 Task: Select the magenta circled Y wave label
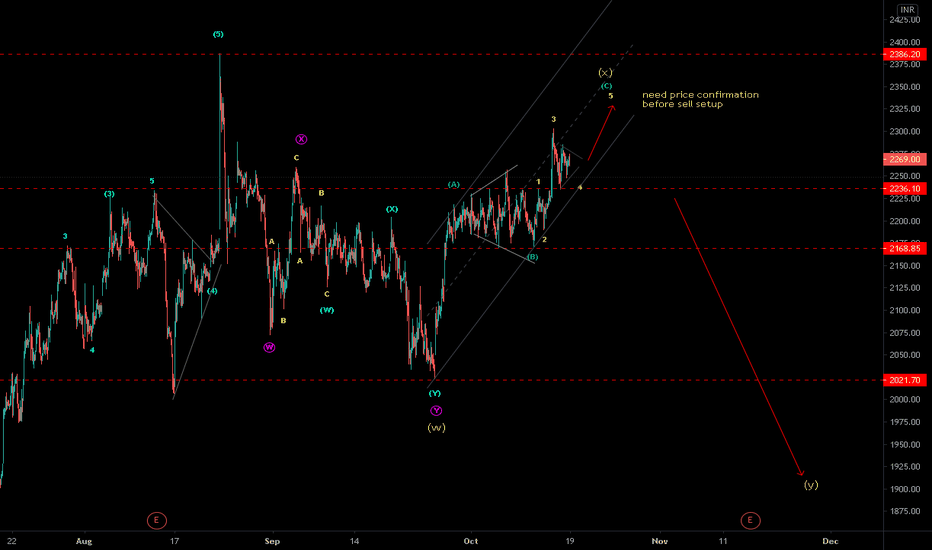point(436,411)
